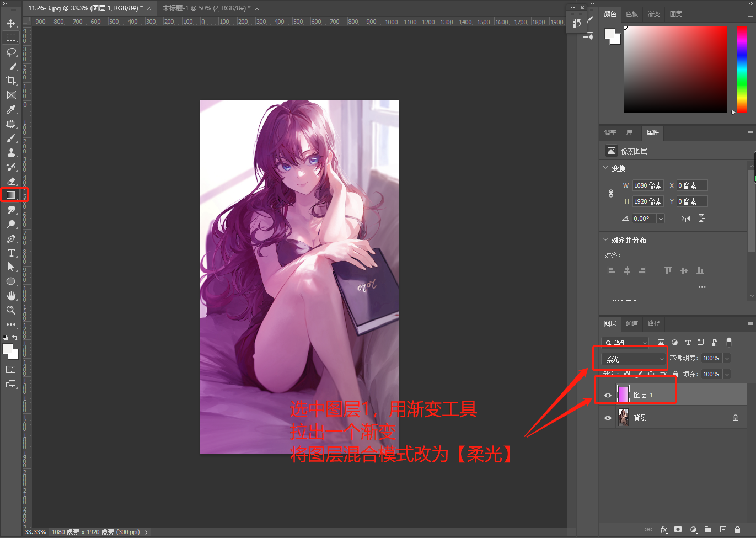Toggle type layer filter in Layers panel
The width and height of the screenshot is (756, 538).
(x=688, y=343)
